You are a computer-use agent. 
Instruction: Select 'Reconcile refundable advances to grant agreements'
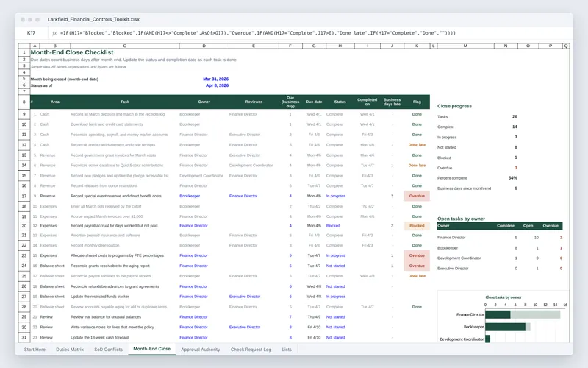tap(115, 286)
